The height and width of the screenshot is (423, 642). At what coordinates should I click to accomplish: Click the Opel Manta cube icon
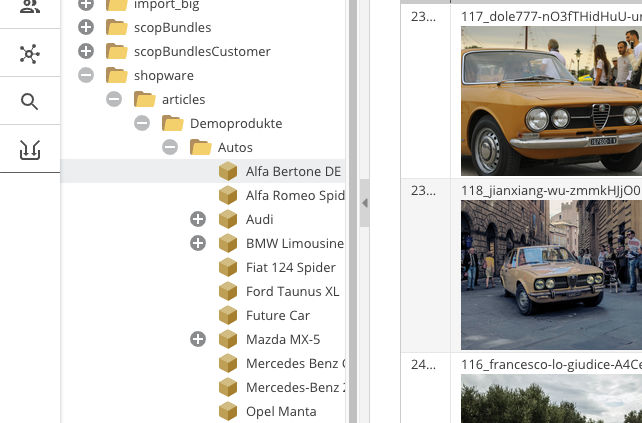click(x=228, y=411)
